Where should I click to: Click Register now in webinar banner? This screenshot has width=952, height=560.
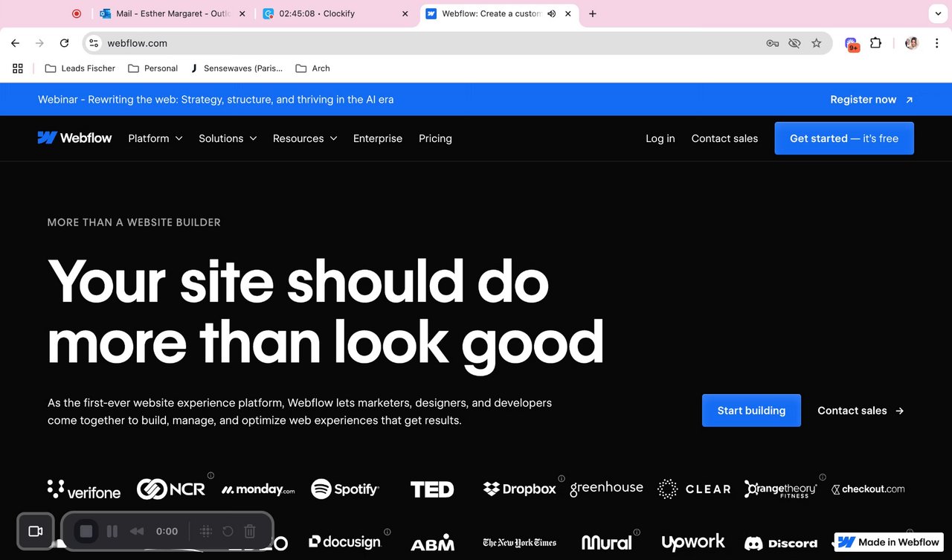(872, 100)
